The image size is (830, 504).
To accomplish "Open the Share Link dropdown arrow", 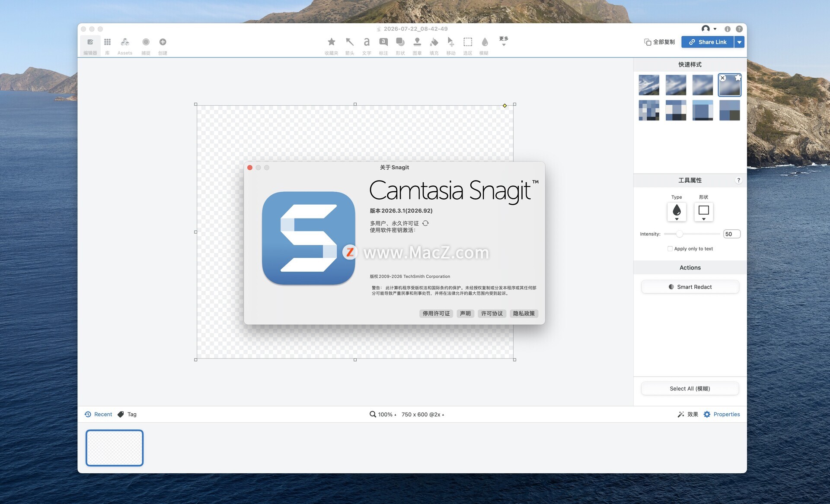I will [x=739, y=42].
